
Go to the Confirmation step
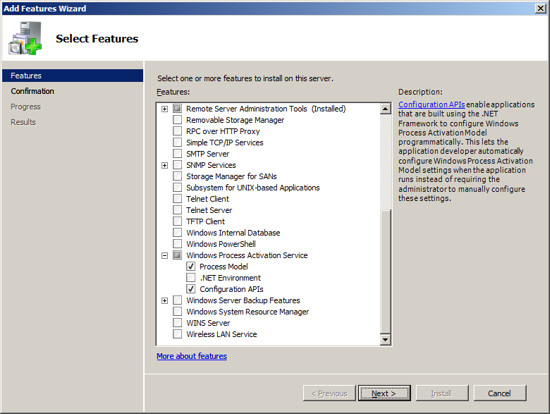coord(32,91)
